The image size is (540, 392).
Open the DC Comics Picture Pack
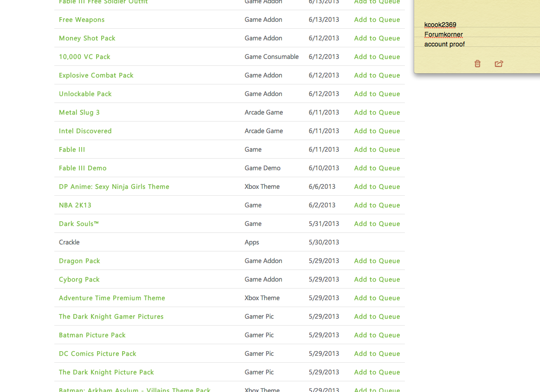pyautogui.click(x=98, y=354)
